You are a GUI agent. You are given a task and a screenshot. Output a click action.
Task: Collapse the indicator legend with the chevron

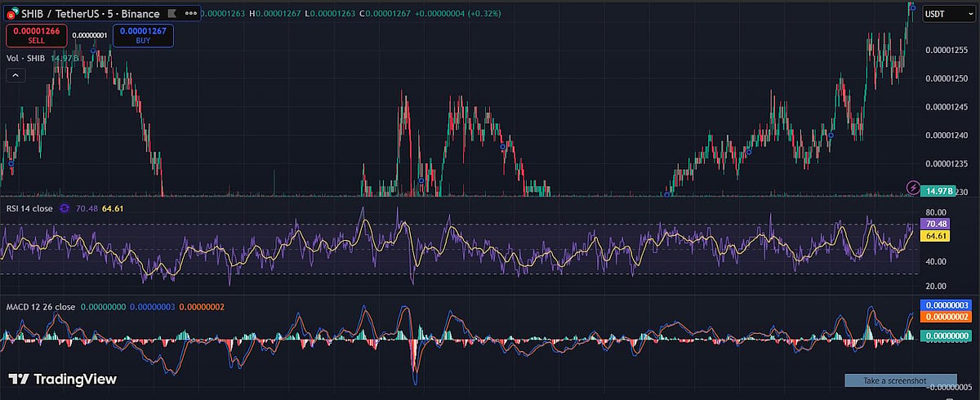pyautogui.click(x=16, y=75)
